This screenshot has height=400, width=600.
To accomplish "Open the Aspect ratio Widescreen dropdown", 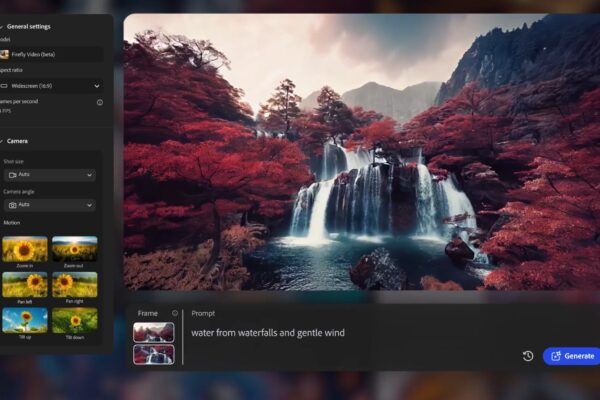I will (52, 86).
